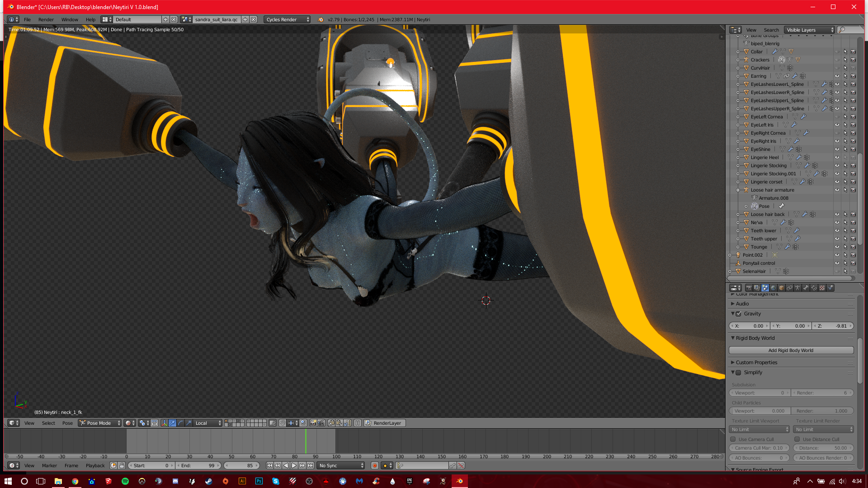This screenshot has width=868, height=488.
Task: Open Photoshop from the taskbar
Action: (259, 481)
